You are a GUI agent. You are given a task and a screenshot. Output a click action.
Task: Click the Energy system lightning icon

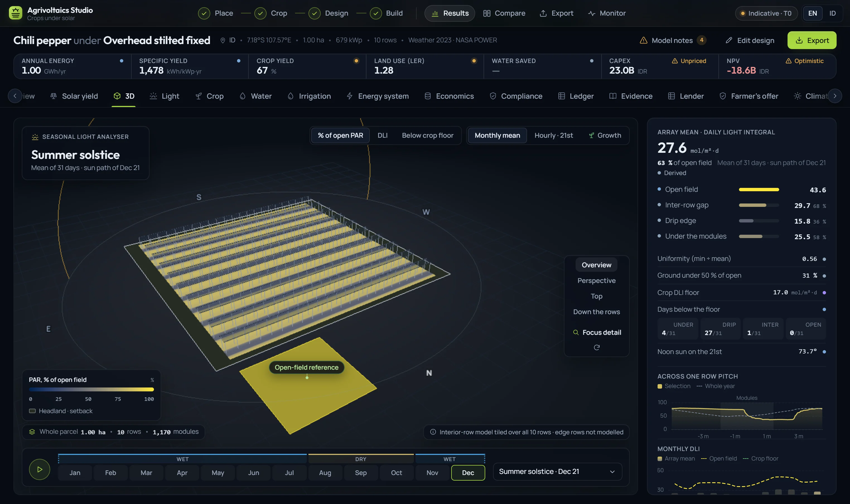coord(349,96)
